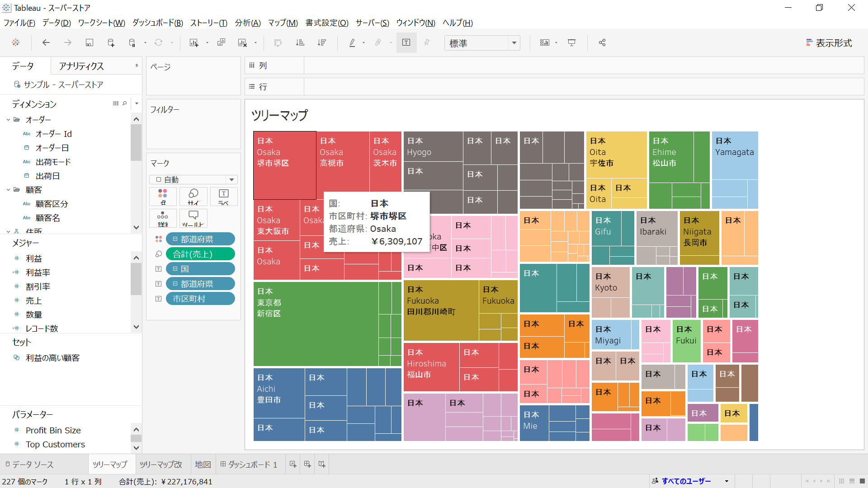Open the 分析(A) menu
868x488 pixels.
(x=247, y=23)
